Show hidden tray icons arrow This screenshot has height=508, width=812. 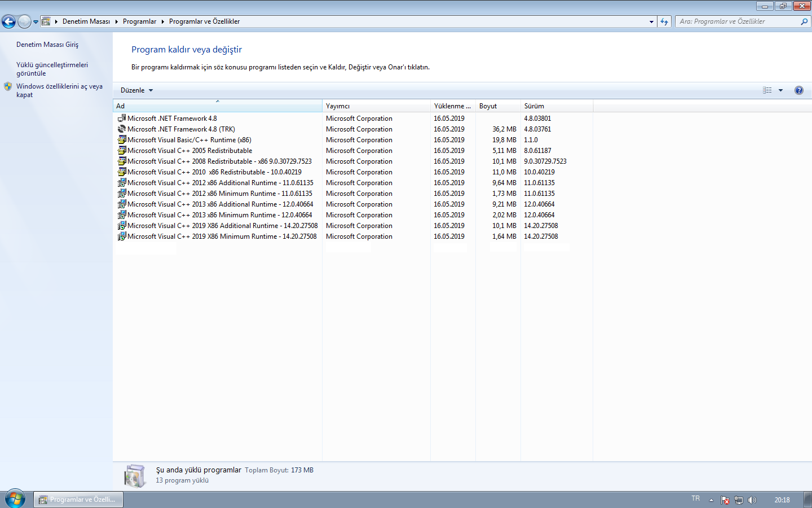coord(711,500)
